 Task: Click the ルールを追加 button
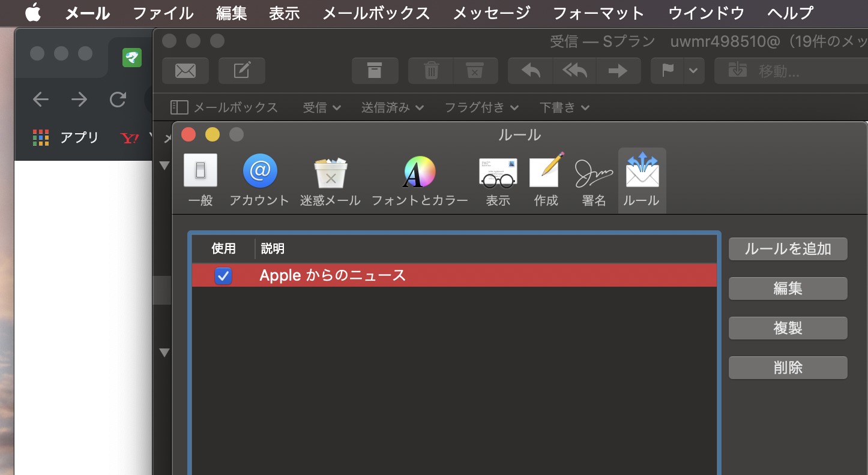pos(788,249)
